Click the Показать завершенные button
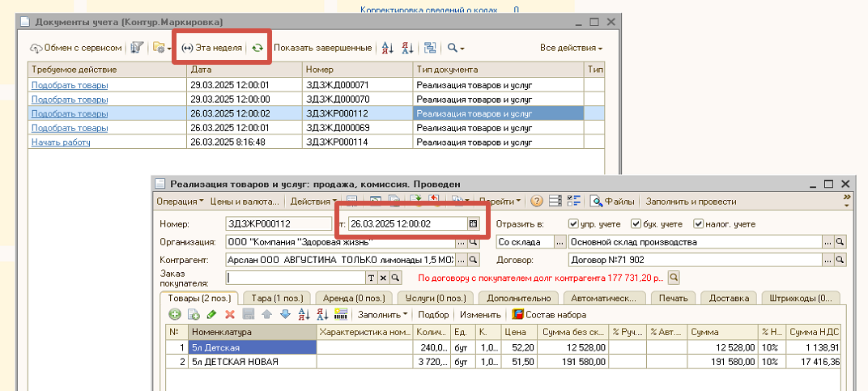The width and height of the screenshot is (868, 391). [323, 49]
